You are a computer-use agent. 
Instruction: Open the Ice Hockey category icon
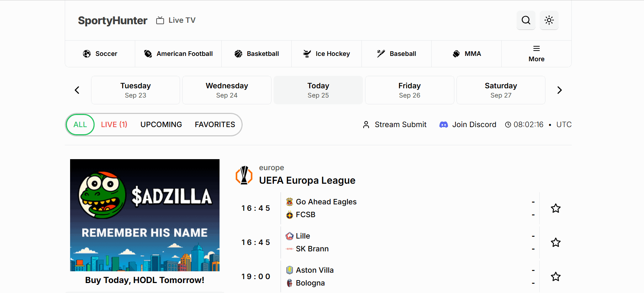click(x=307, y=54)
